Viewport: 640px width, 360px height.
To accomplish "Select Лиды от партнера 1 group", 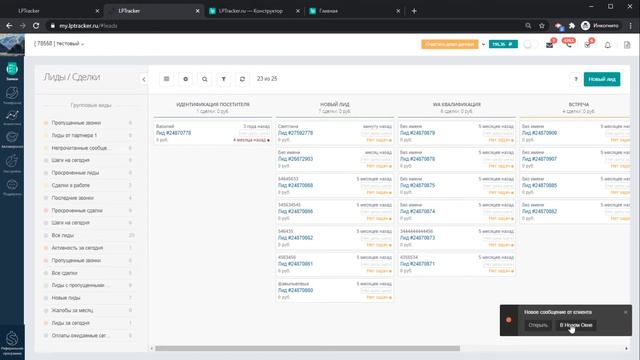I will [x=74, y=135].
